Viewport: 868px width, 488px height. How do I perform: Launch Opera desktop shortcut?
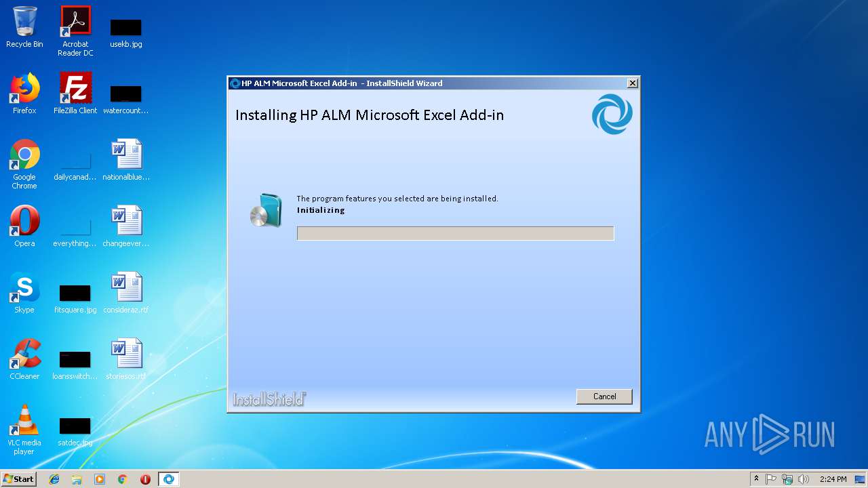[24, 226]
